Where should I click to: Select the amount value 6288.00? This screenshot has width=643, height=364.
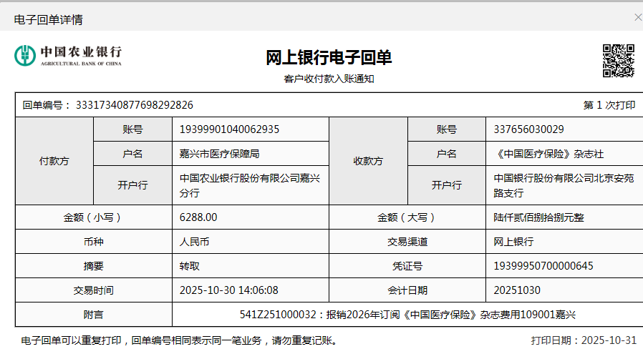point(198,217)
